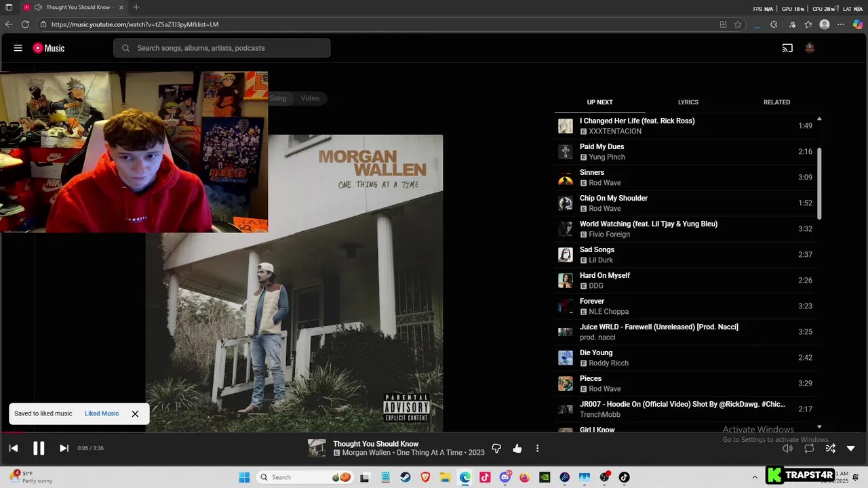Screen dimensions: 868x488
Task: Play Sad Songs by Lil Durk
Action: click(x=685, y=255)
